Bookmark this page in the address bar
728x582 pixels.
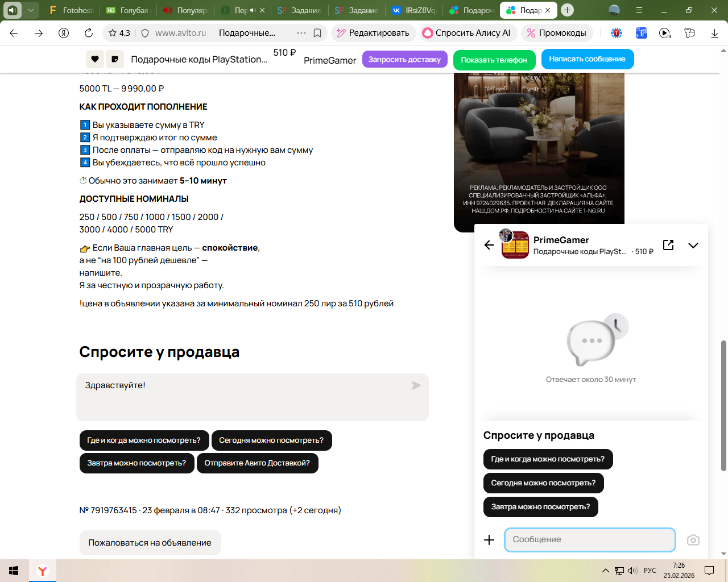click(317, 33)
